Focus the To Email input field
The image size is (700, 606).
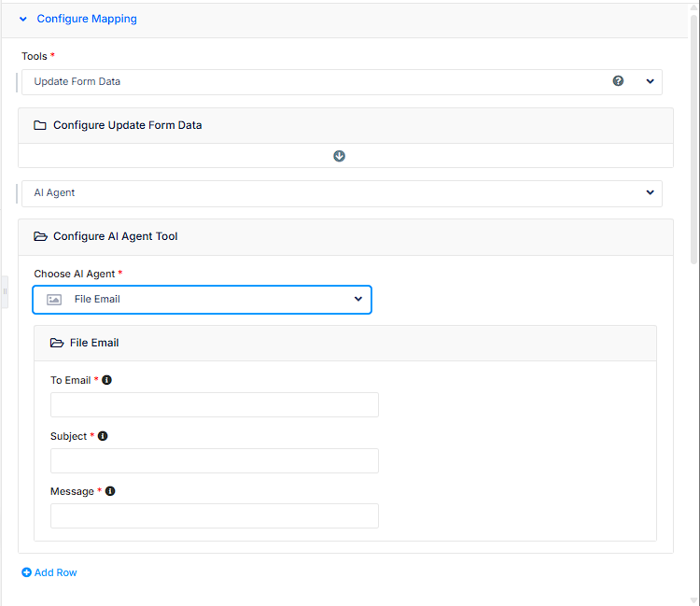(215, 404)
